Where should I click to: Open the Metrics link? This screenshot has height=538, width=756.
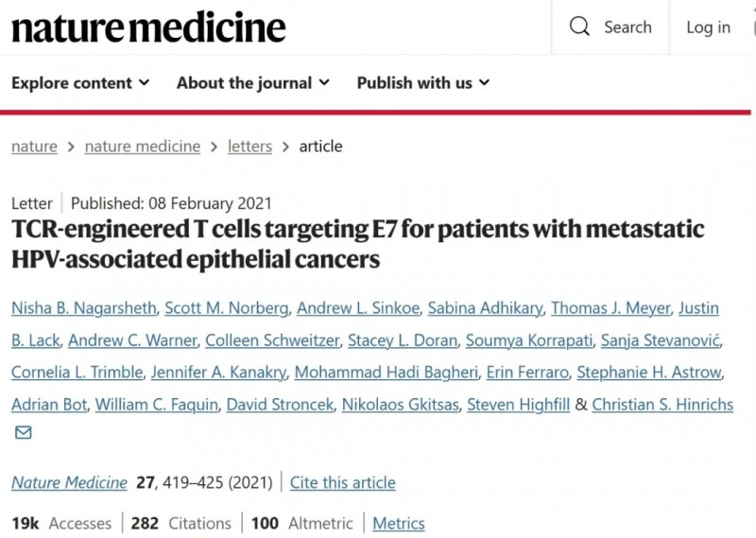click(x=399, y=523)
